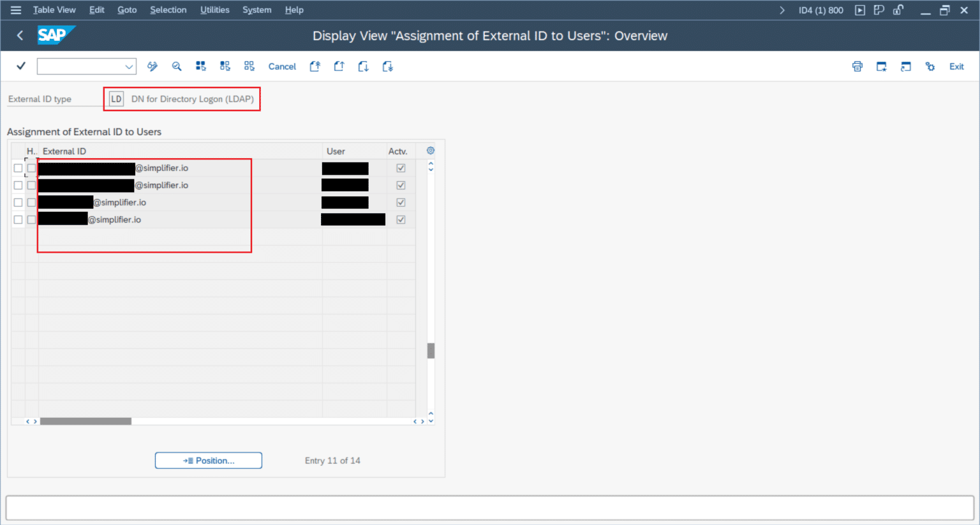
Task: Expand the sidebar with the right chevron
Action: tap(782, 10)
